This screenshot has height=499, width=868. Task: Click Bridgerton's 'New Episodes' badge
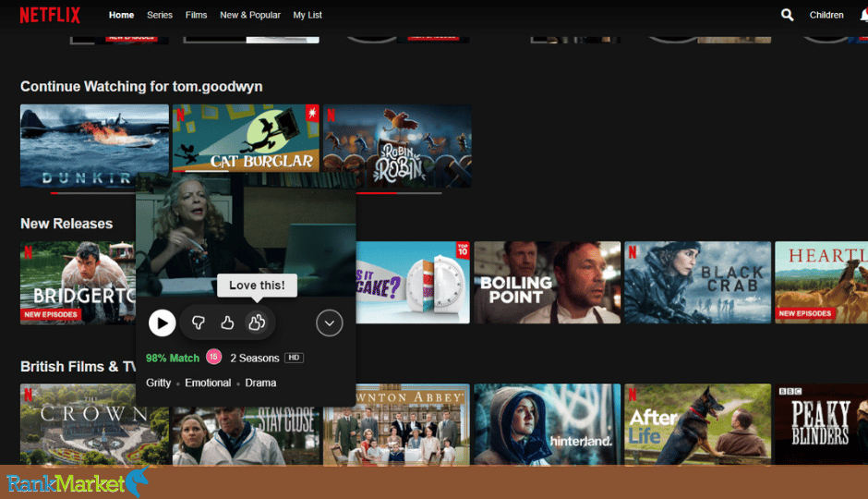pyautogui.click(x=51, y=314)
